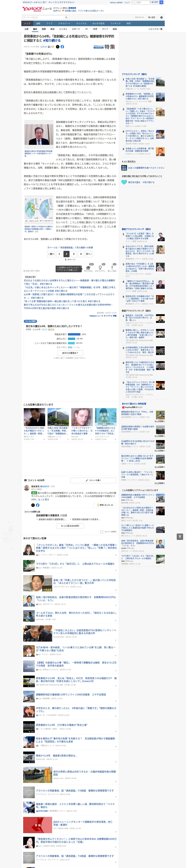
Task: Click the blue web search button at top
Action: 161,2
